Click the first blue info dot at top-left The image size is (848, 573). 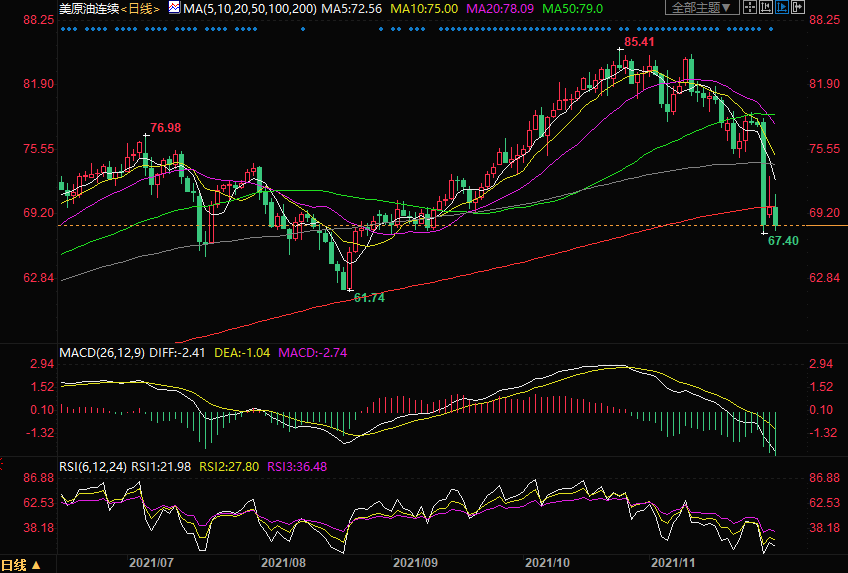pos(62,29)
